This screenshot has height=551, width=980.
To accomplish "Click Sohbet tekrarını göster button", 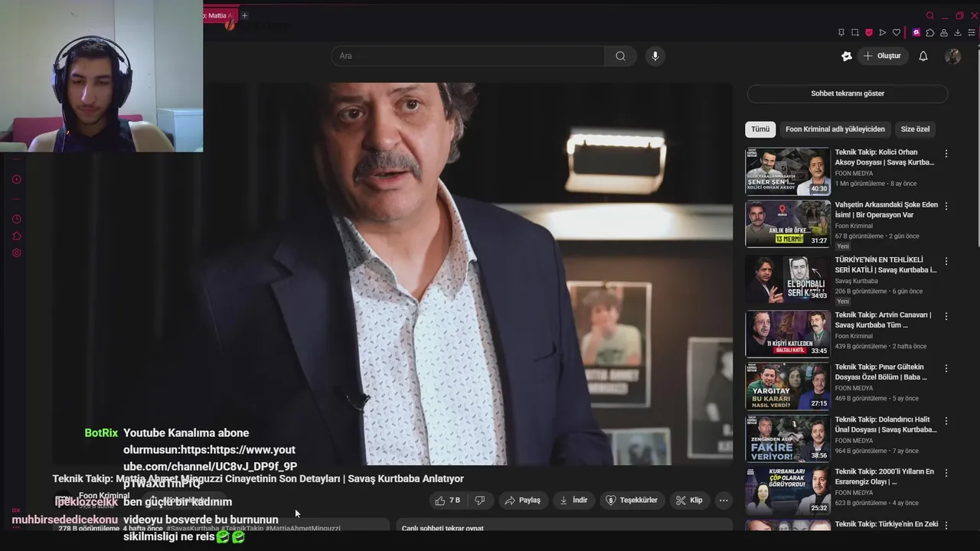I will pos(848,93).
